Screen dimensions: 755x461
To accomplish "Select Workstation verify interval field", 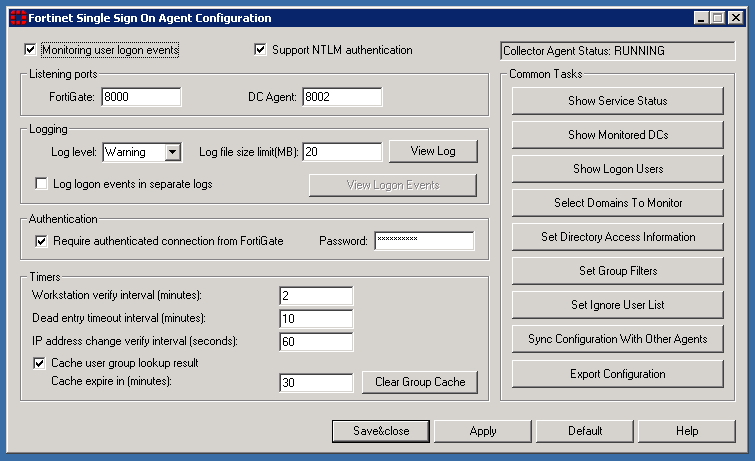I will pyautogui.click(x=316, y=296).
